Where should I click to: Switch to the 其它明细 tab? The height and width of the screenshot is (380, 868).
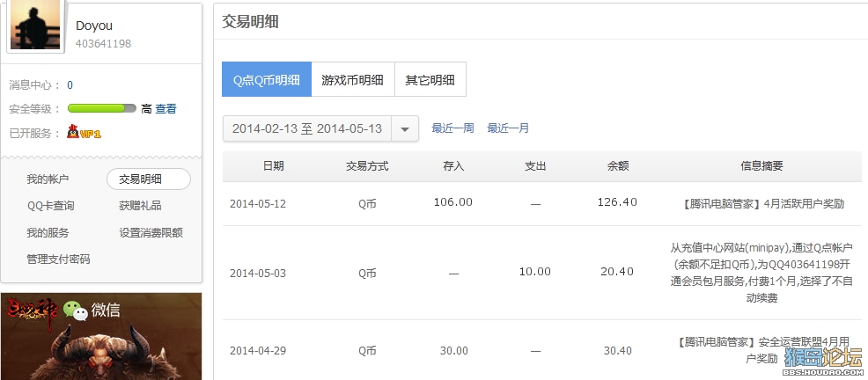[x=430, y=80]
